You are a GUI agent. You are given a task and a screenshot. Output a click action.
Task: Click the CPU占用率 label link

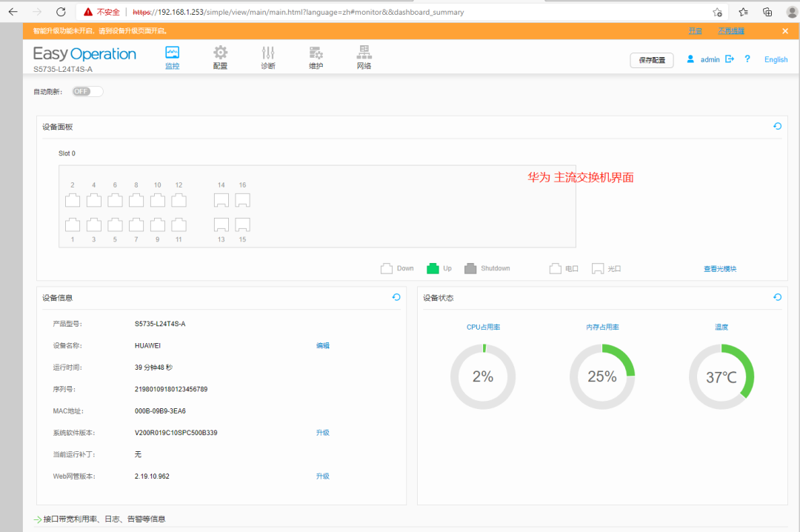(483, 327)
